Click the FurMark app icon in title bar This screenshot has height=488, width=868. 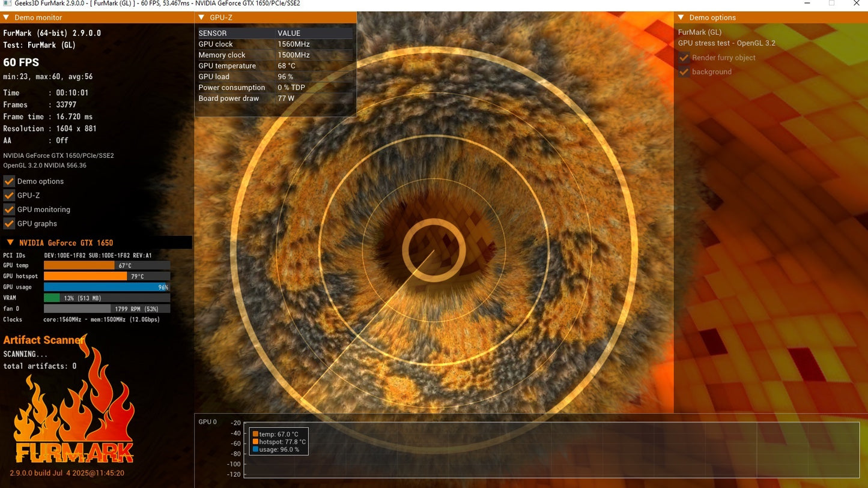point(6,4)
